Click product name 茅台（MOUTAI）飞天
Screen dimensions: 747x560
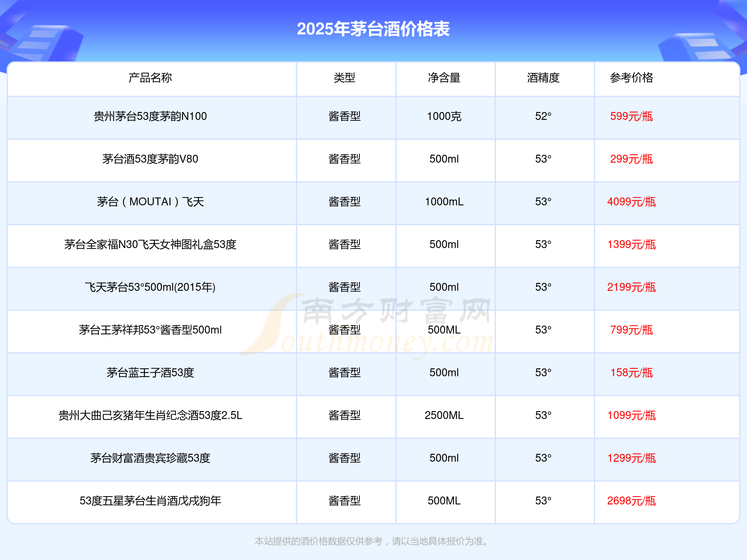point(150,202)
